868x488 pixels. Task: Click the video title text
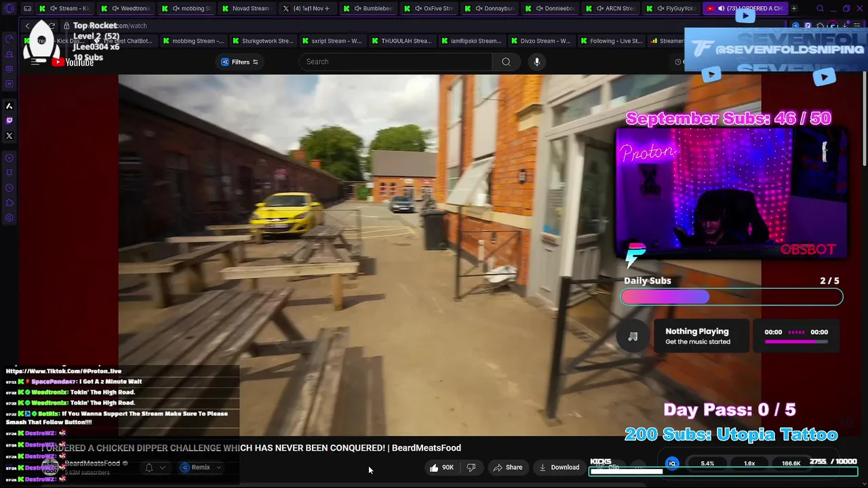251,448
